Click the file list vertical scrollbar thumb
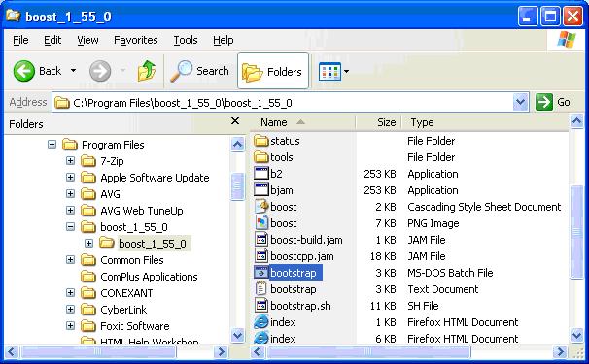Screen dimensions: 589x364 coord(576,232)
